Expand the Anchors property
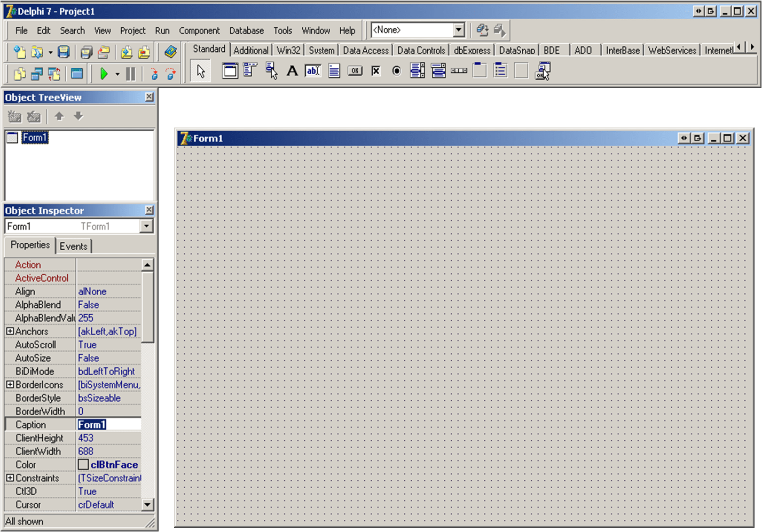 tap(10, 331)
